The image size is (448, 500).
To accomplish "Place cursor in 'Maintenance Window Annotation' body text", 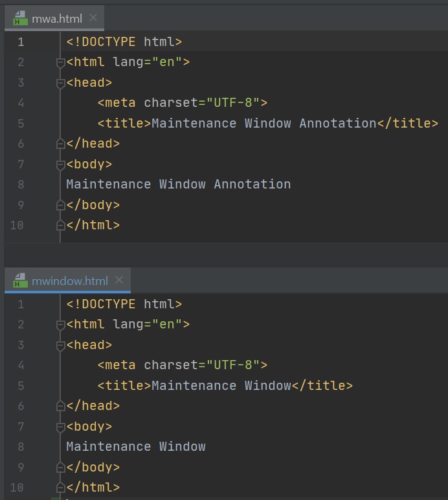I will pyautogui.click(x=178, y=185).
